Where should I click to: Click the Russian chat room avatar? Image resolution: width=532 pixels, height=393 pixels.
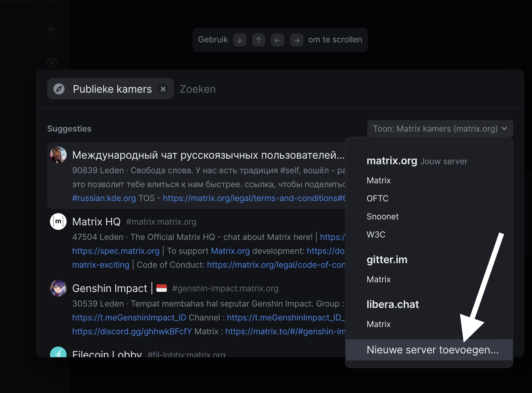coord(58,155)
